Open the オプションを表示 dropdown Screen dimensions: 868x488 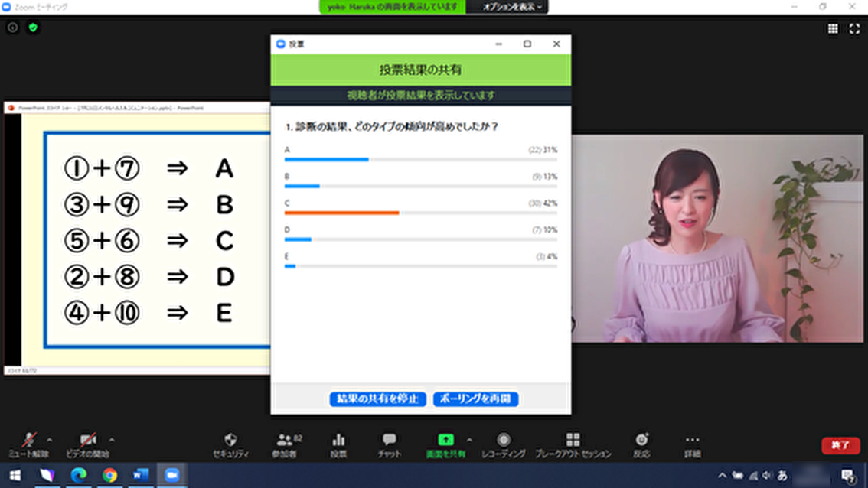(512, 7)
